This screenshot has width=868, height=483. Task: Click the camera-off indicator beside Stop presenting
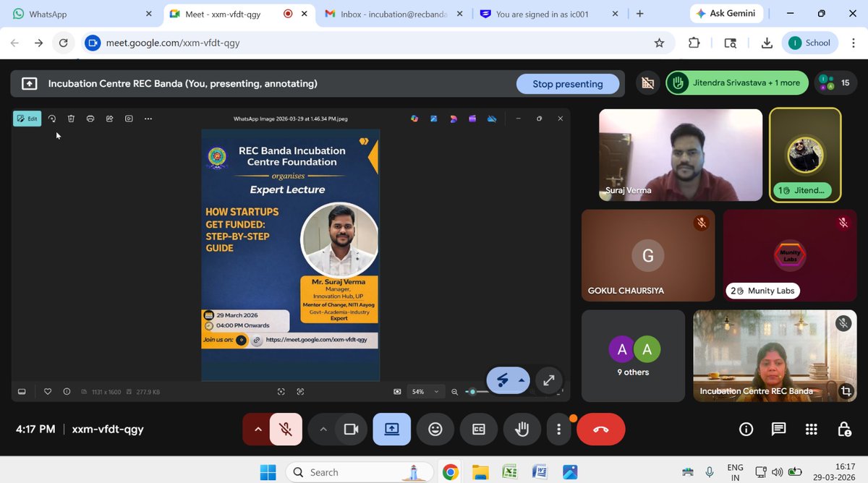[x=648, y=84]
